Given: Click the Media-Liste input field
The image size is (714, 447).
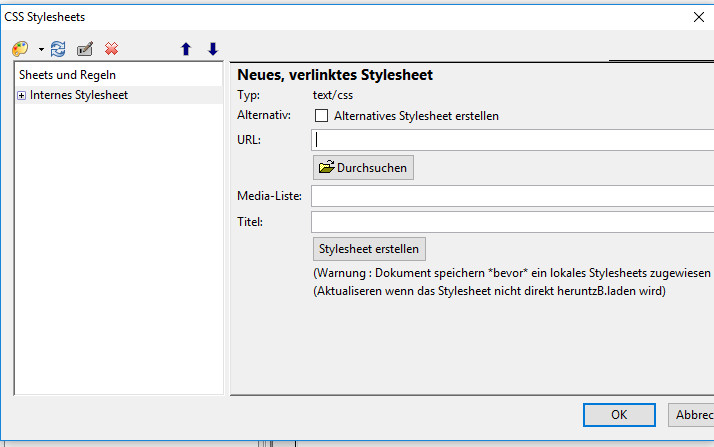Looking at the screenshot, I should point(512,196).
